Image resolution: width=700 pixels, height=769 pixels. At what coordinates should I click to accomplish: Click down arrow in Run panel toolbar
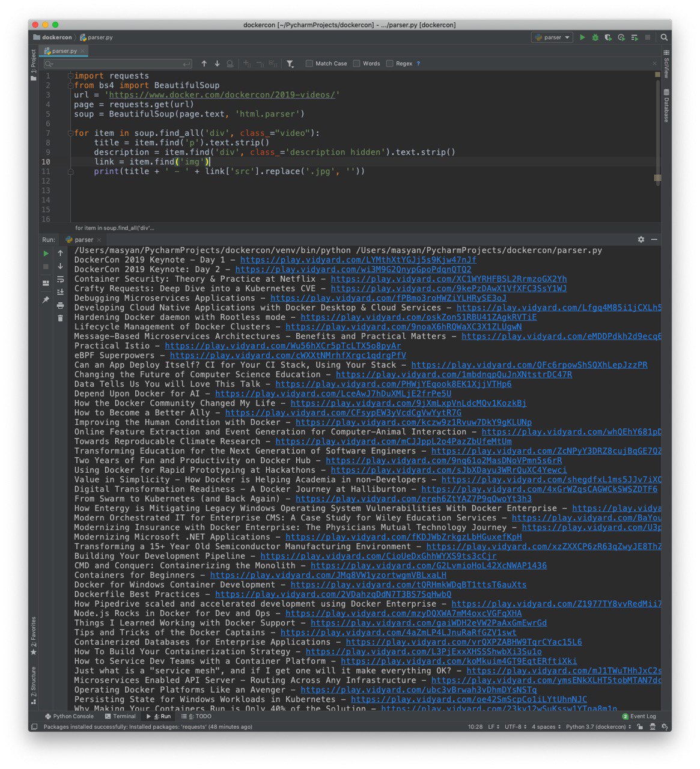pos(60,266)
